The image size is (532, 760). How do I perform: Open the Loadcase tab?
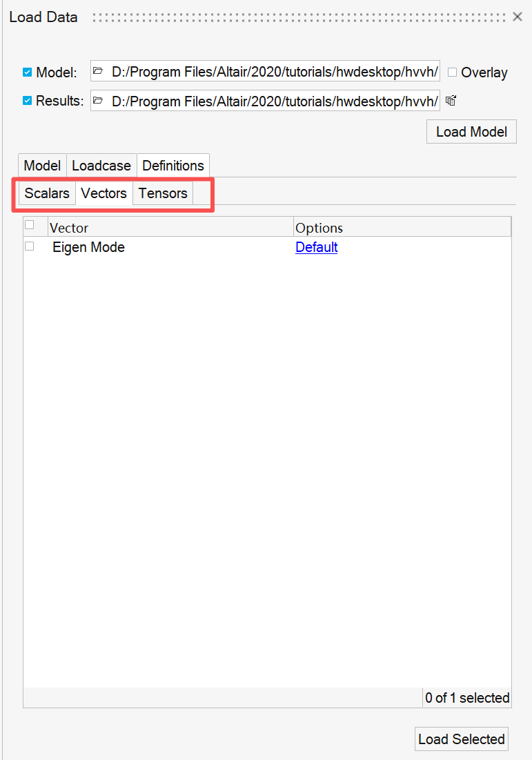pos(101,166)
